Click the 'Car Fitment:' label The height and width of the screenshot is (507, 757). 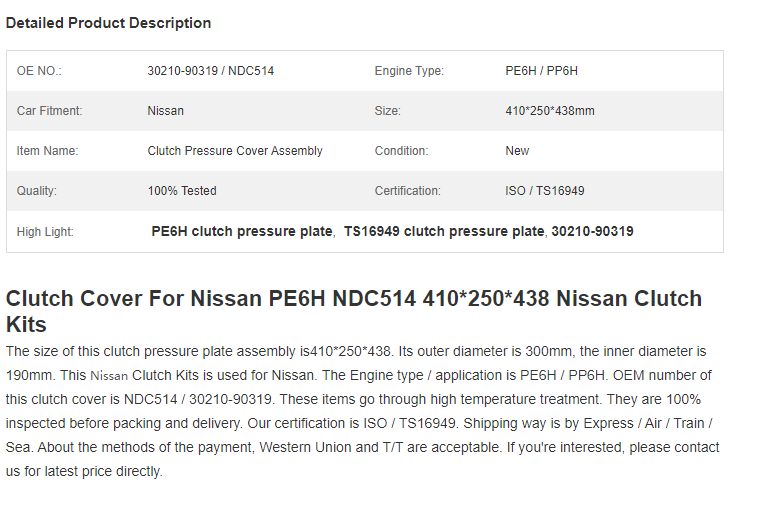click(49, 111)
